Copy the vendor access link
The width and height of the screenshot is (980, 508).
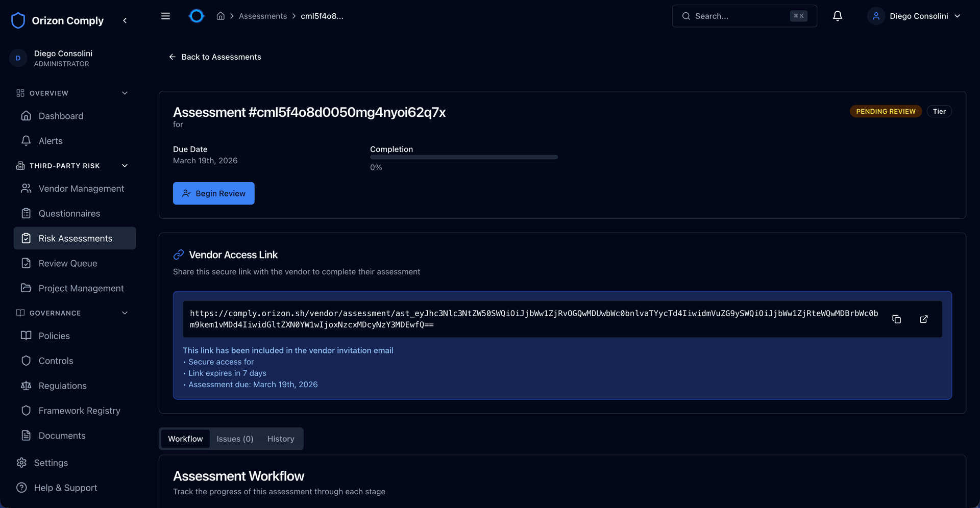point(897,319)
